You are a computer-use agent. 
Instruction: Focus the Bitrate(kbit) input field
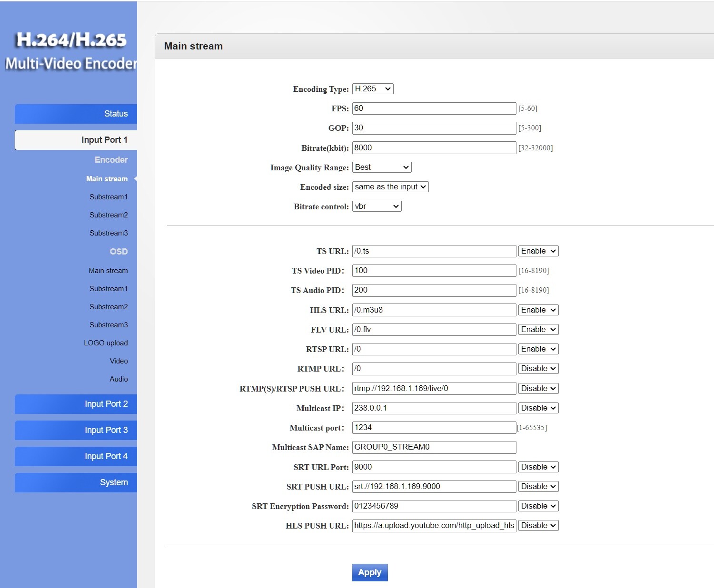click(x=434, y=148)
